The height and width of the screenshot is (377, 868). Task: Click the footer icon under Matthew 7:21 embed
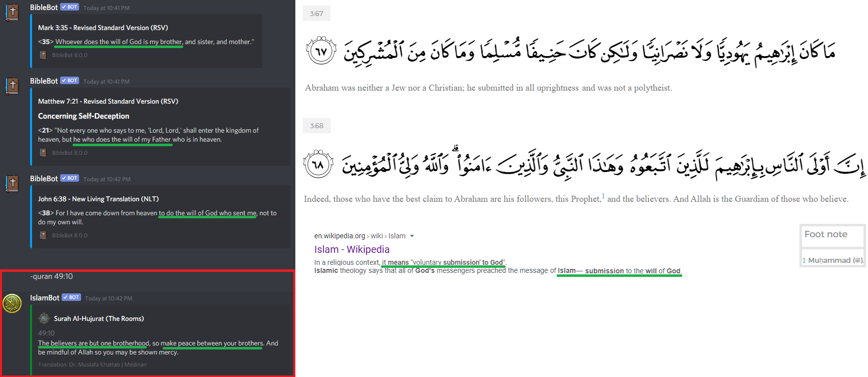[43, 153]
